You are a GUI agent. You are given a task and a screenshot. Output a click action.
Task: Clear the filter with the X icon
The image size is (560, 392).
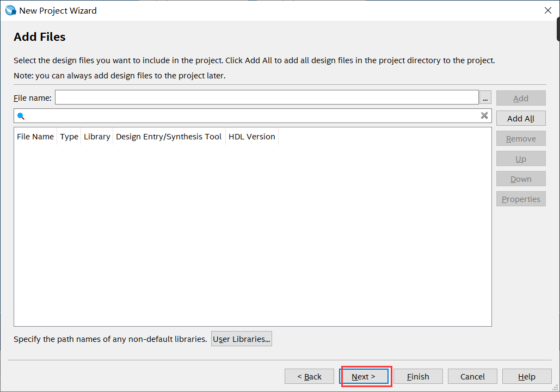[484, 115]
